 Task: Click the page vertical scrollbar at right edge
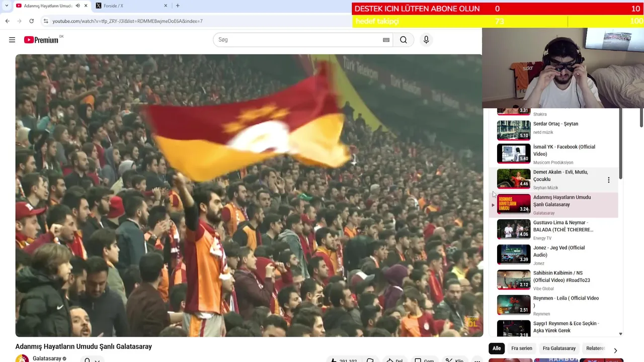pyautogui.click(x=641, y=117)
